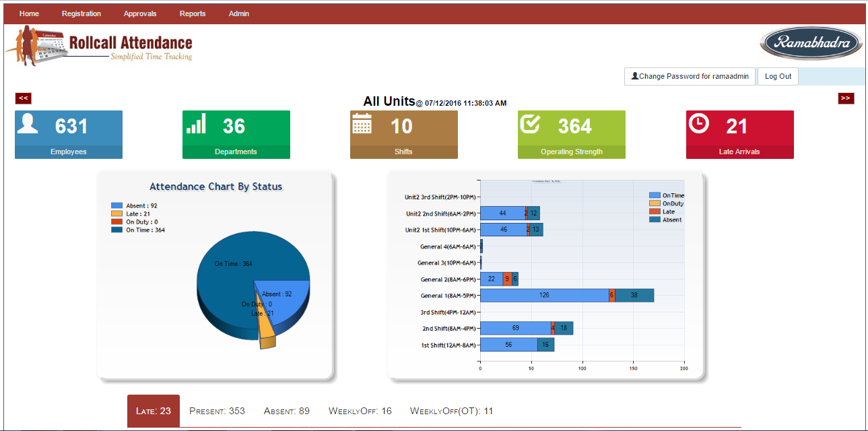Click the General 1 on-time bar segment
Viewport: 868px width, 431px height.
(x=544, y=295)
